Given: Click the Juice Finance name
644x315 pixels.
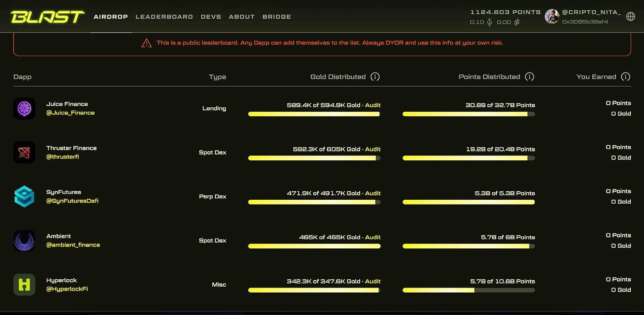Looking at the screenshot, I should (67, 104).
